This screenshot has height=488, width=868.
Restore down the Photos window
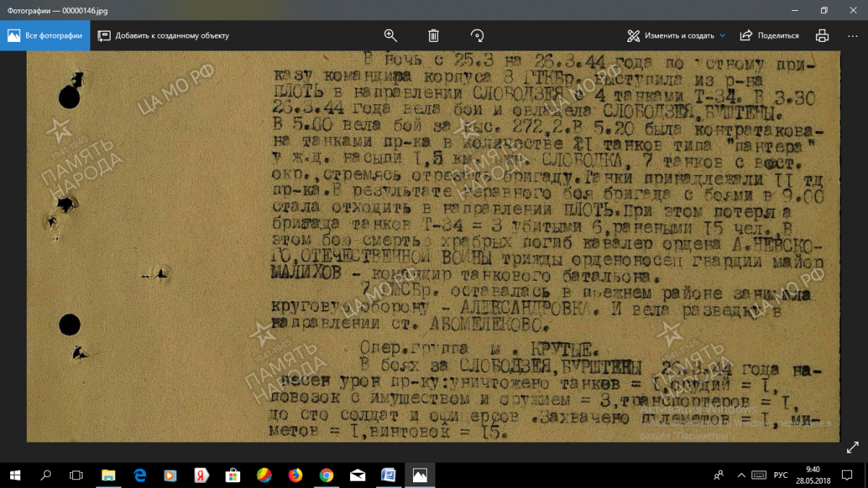tap(824, 10)
